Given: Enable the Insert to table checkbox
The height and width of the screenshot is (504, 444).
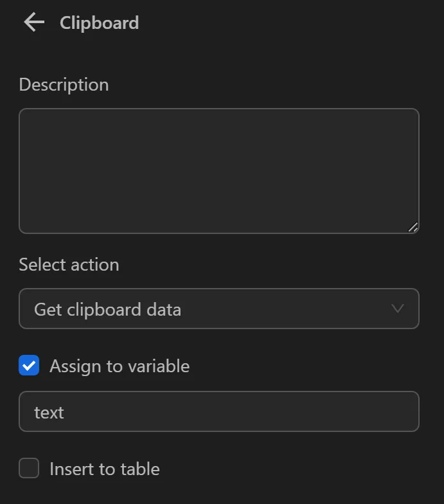Looking at the screenshot, I should (x=29, y=469).
